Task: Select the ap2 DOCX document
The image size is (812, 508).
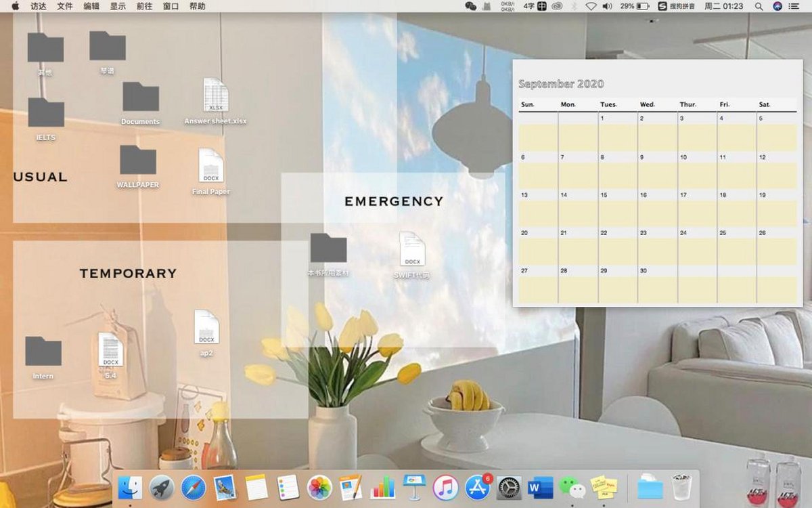Action: point(206,327)
